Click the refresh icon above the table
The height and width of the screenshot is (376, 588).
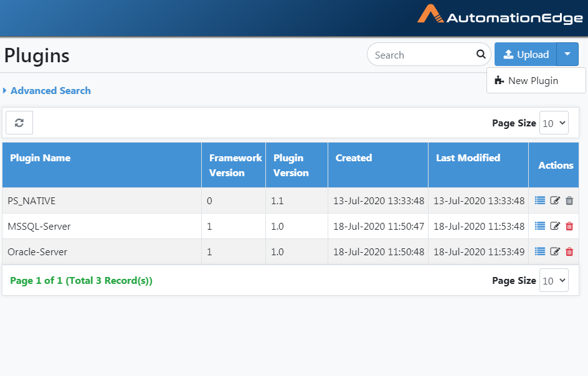click(x=19, y=123)
